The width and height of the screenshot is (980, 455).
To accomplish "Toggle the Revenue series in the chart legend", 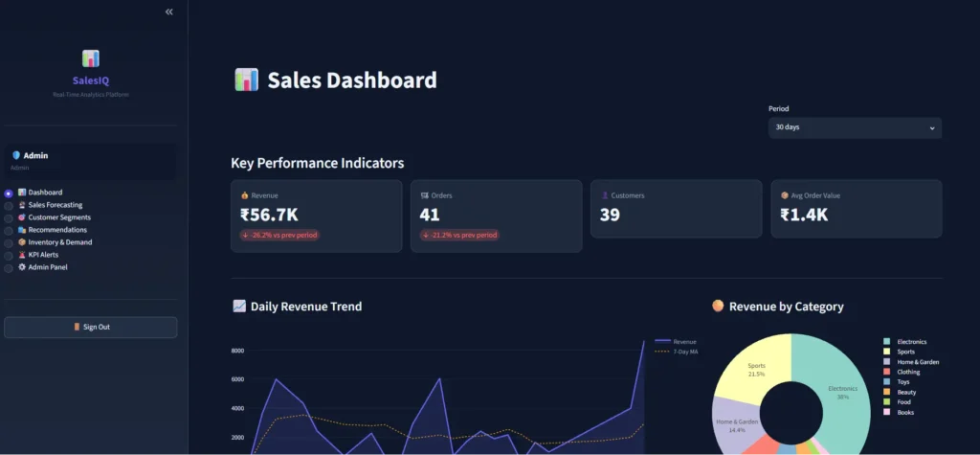I will 676,342.
